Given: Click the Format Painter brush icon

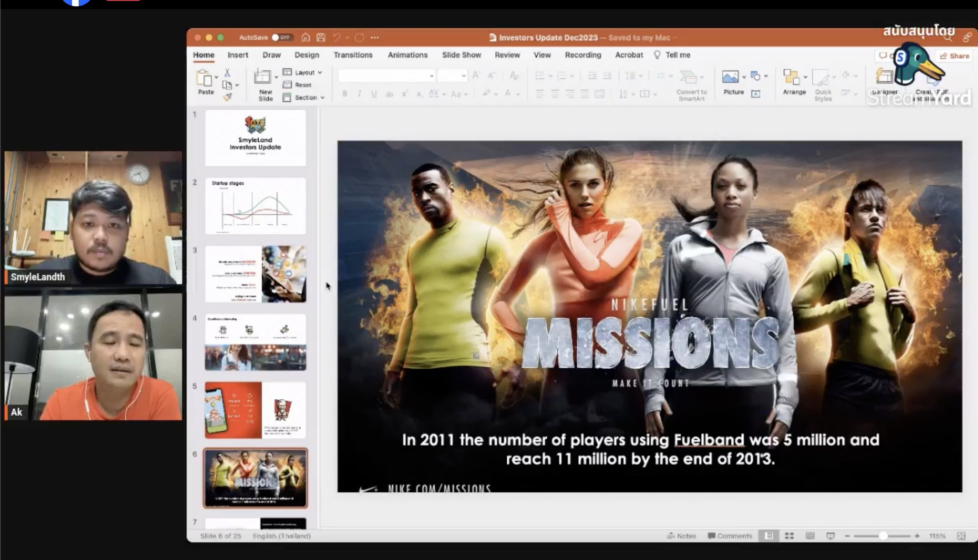Looking at the screenshot, I should [x=228, y=97].
